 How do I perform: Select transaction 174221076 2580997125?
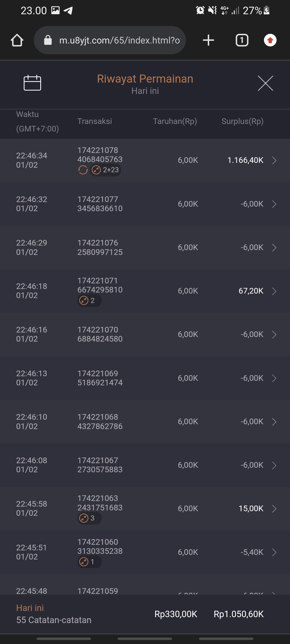pyautogui.click(x=100, y=247)
